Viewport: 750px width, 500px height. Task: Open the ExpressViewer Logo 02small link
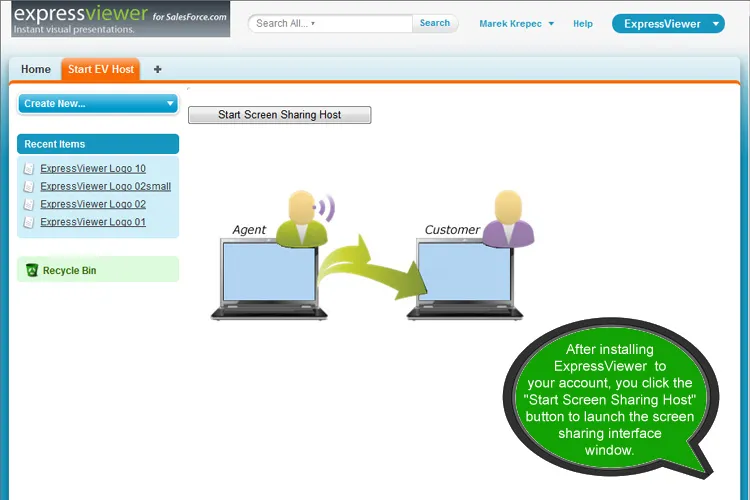(105, 186)
